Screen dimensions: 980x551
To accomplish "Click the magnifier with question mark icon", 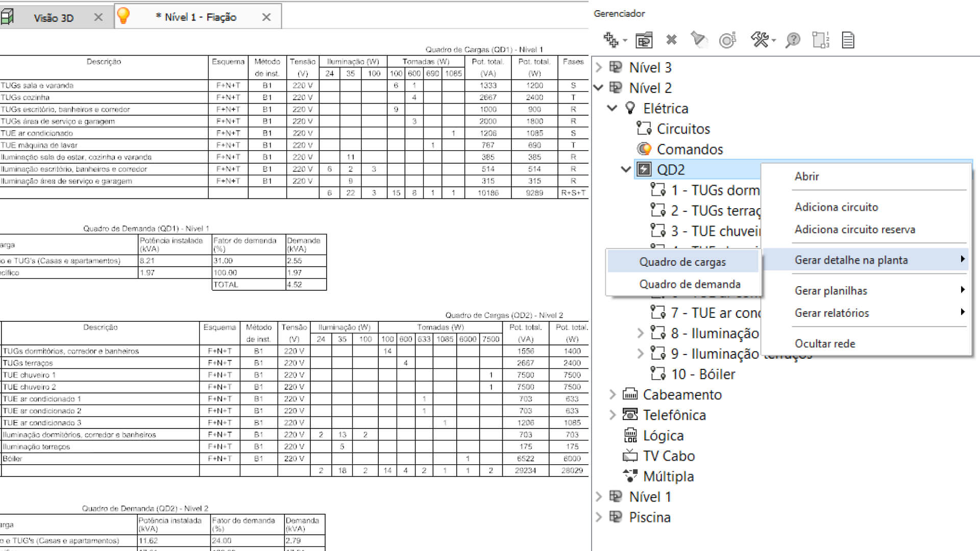I will click(x=792, y=39).
